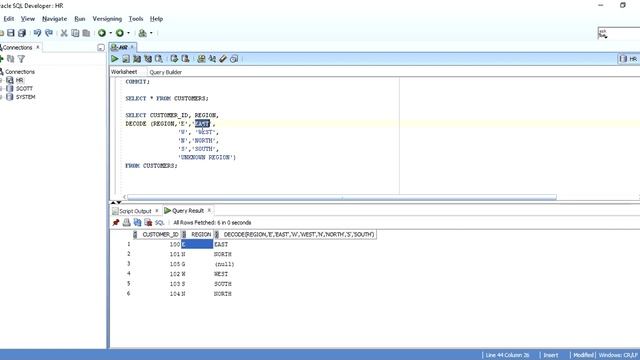Click the To Upper/Lower/InitCap icon
Screen dimensions: 640x360
pyautogui.click(x=212, y=59)
